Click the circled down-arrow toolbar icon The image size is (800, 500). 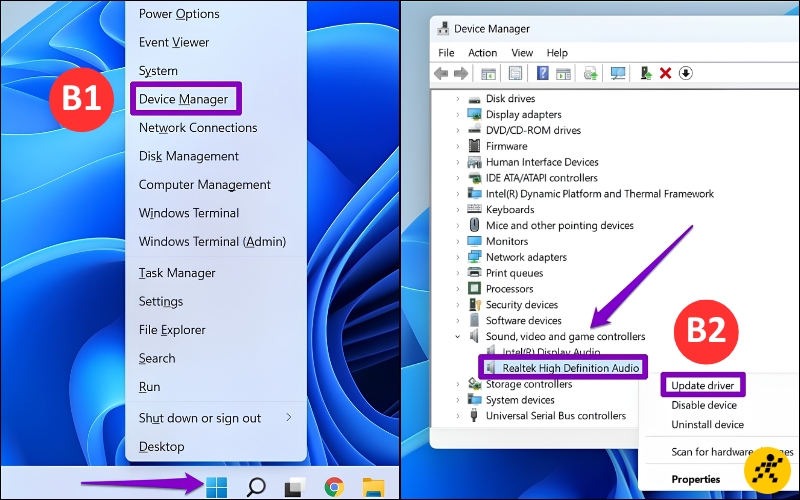tap(686, 73)
